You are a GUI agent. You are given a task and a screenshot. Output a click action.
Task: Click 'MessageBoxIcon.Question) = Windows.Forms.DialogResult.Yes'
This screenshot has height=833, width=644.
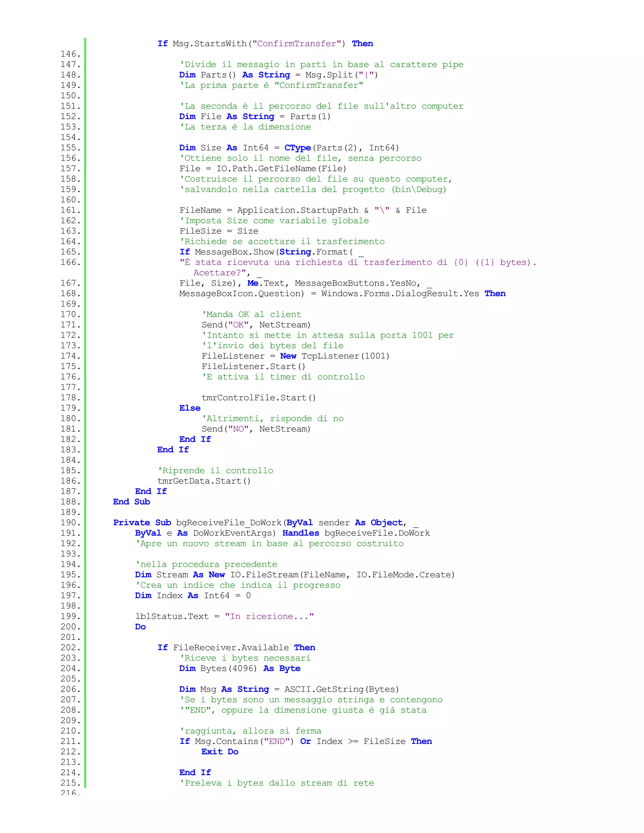click(x=329, y=294)
